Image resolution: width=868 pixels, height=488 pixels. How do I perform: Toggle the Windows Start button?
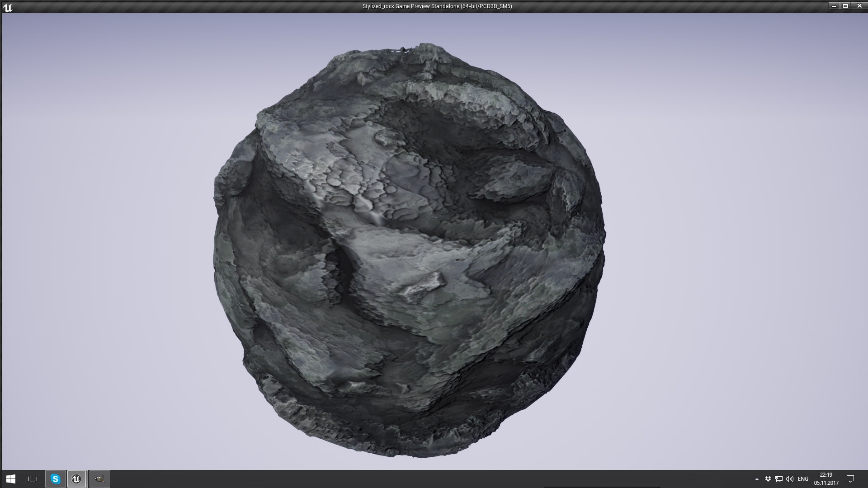tap(11, 479)
